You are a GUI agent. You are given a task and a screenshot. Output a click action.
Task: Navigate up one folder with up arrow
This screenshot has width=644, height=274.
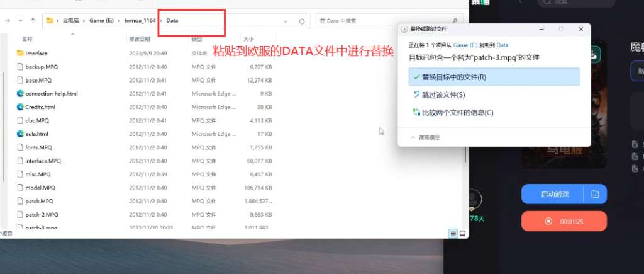point(33,21)
